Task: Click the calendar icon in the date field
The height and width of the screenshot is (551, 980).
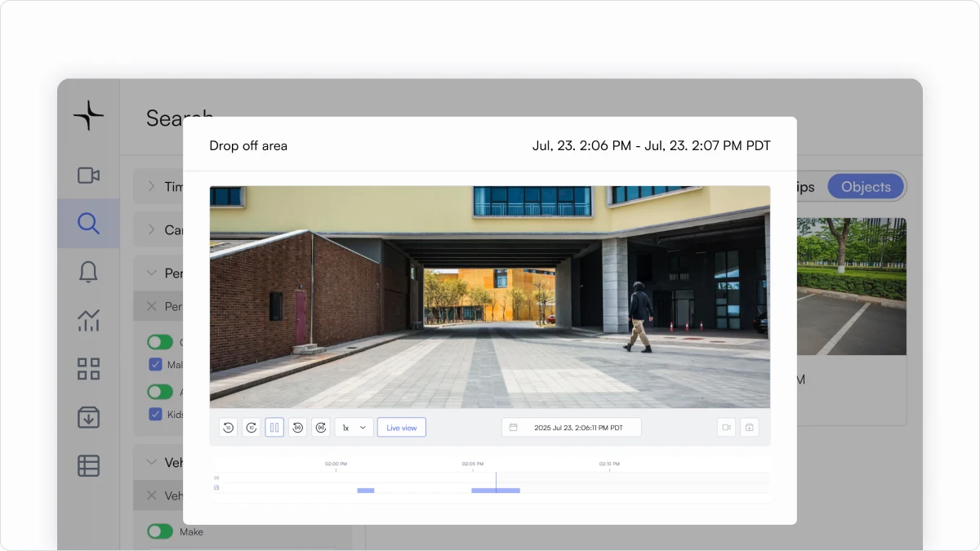Action: pyautogui.click(x=514, y=427)
